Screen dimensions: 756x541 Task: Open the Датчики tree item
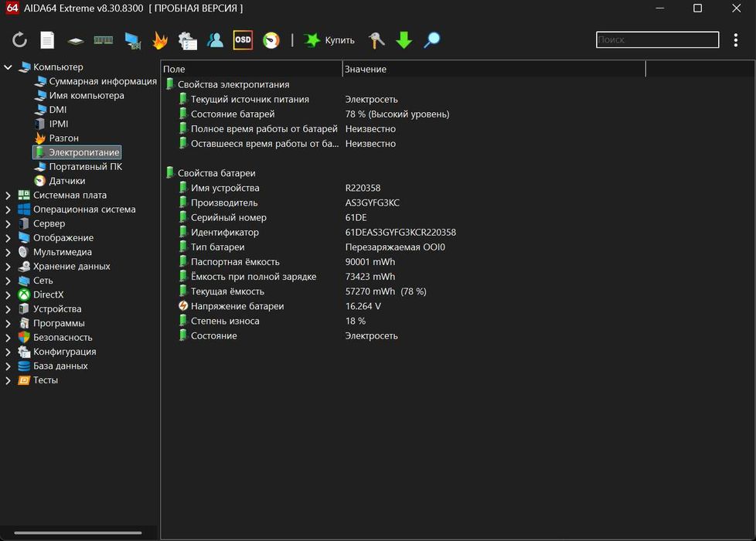point(67,181)
